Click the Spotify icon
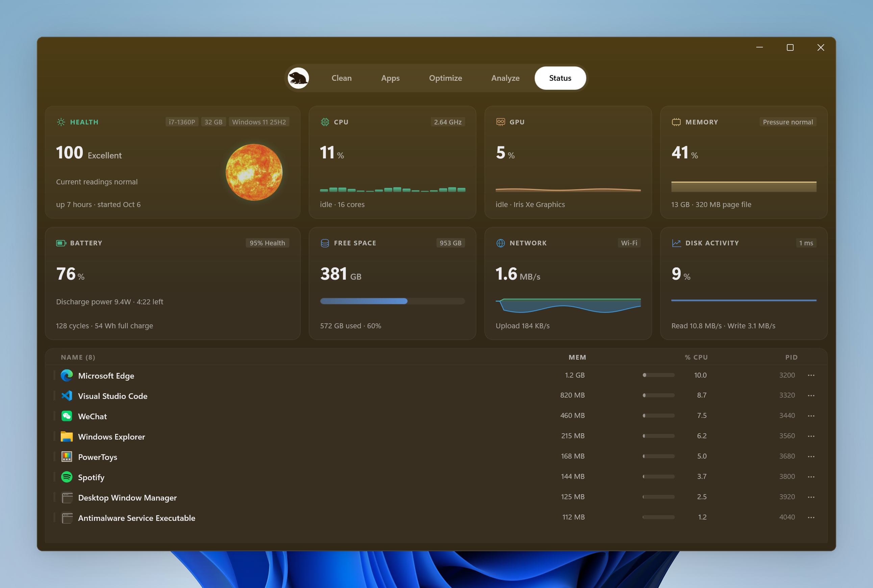Screen dimensions: 873x588 [67, 477]
